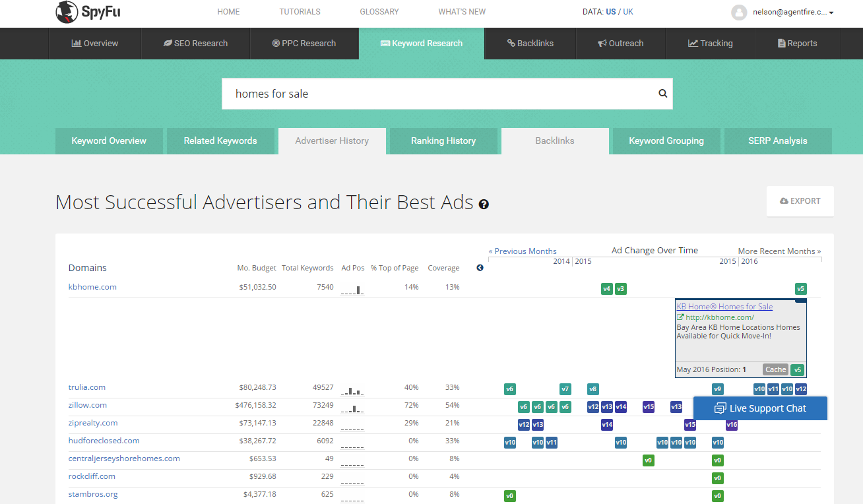Select v15 marker in zillow.com row
863x504 pixels.
[649, 407]
